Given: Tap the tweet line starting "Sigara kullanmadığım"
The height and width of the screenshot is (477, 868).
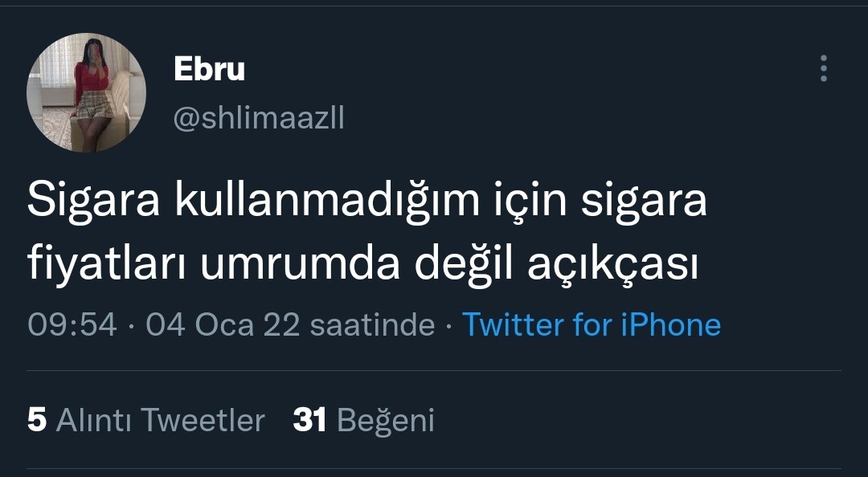Looking at the screenshot, I should [367, 202].
